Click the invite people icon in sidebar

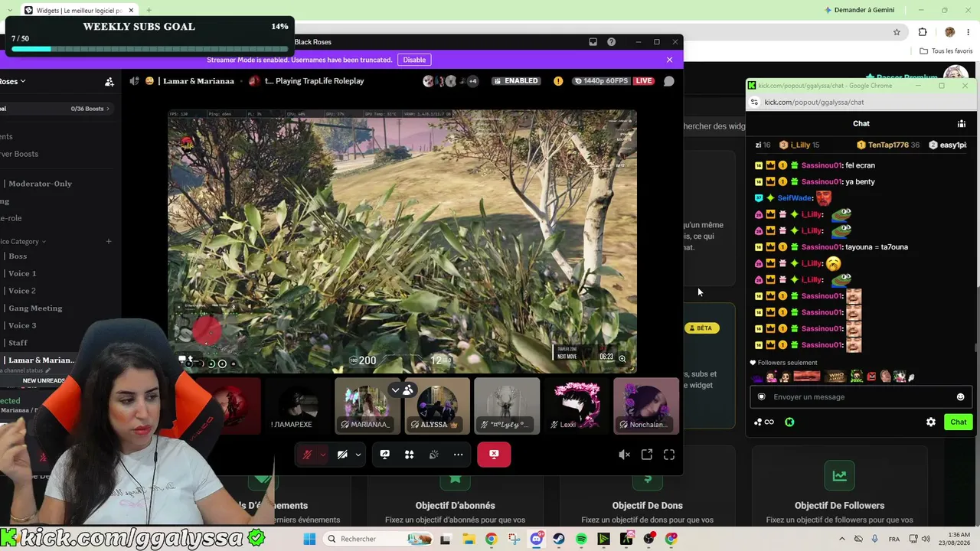point(109,82)
